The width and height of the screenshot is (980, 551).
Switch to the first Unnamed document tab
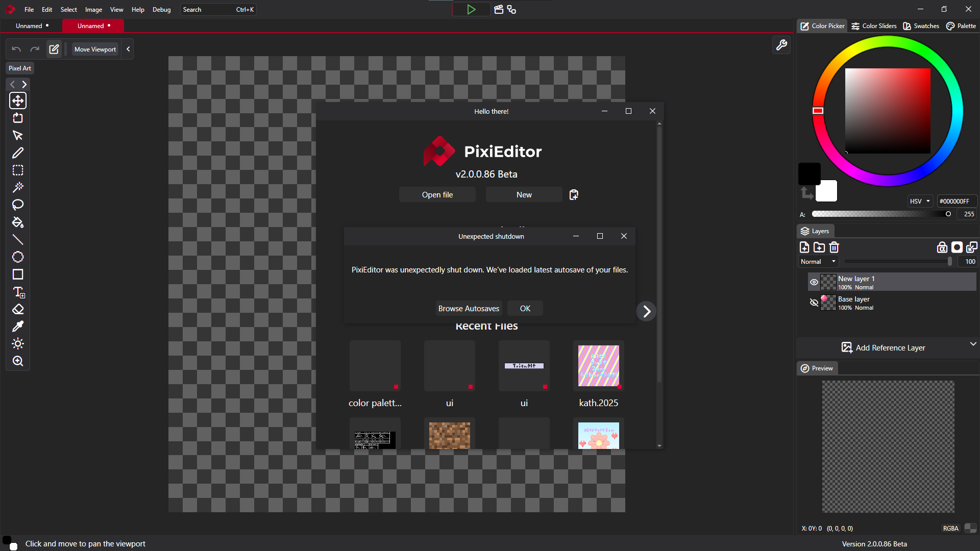pos(32,26)
